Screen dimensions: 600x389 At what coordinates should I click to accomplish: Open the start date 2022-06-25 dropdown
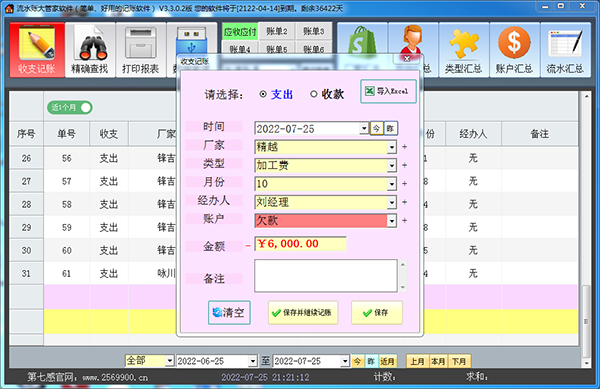(x=253, y=361)
